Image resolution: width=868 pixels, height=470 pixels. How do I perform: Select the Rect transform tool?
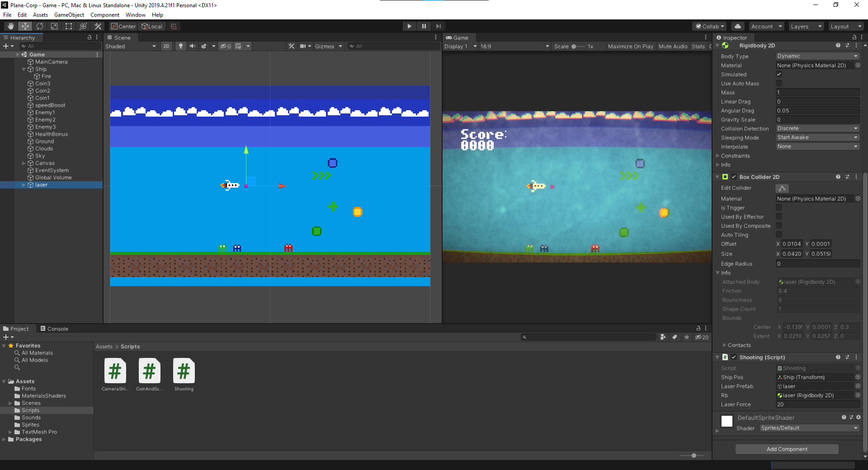(69, 26)
